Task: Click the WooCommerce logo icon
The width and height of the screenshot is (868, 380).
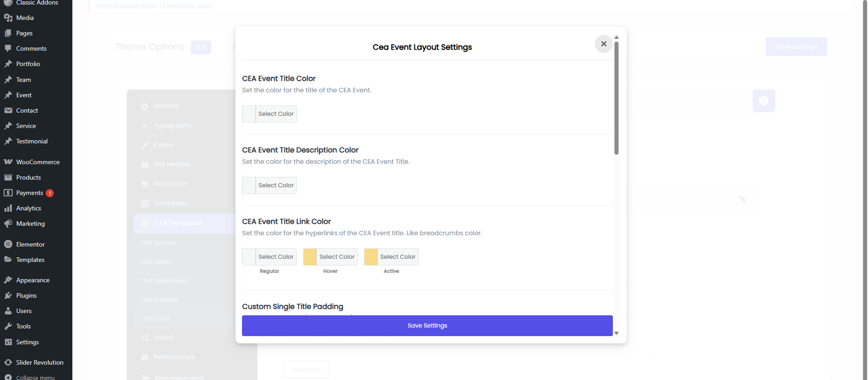Action: click(8, 162)
